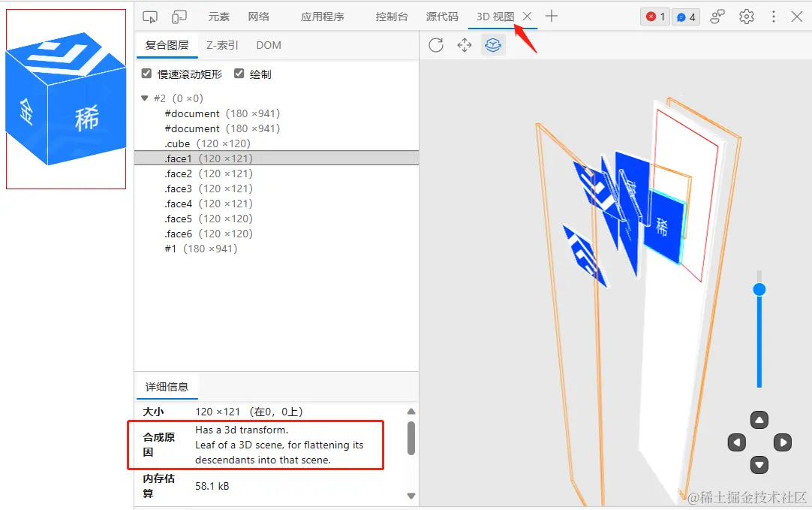The width and height of the screenshot is (812, 510).
Task: Open the 源代码 tab
Action: (x=442, y=17)
